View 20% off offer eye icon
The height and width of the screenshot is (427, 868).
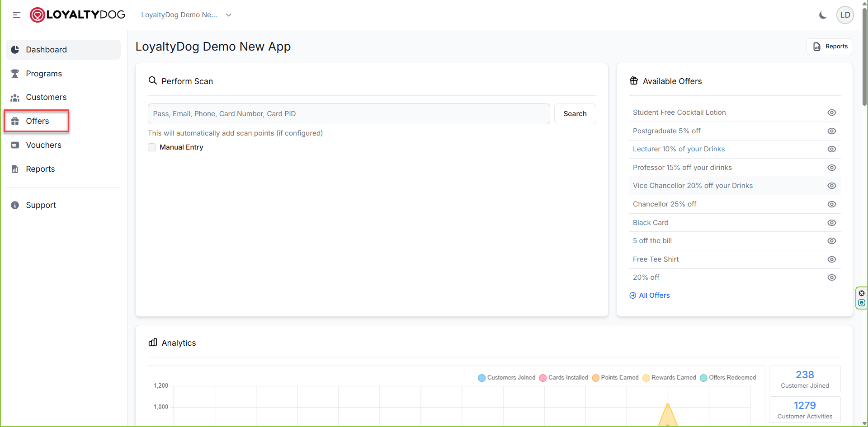click(832, 277)
